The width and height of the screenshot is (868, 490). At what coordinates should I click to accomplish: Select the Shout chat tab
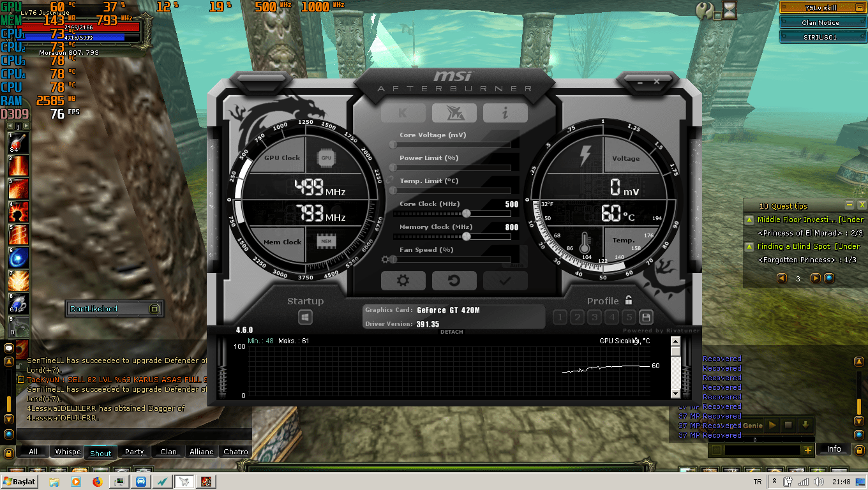pos(100,453)
